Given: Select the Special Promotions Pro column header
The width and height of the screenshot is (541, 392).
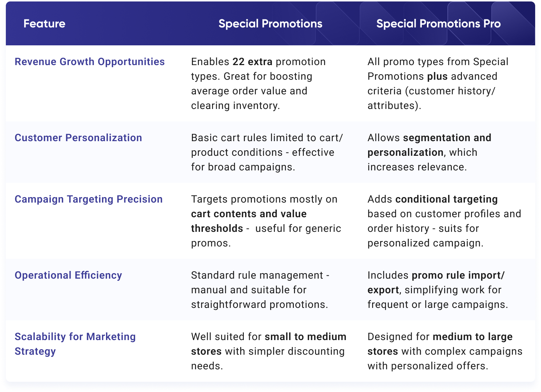Looking at the screenshot, I should coord(438,24).
